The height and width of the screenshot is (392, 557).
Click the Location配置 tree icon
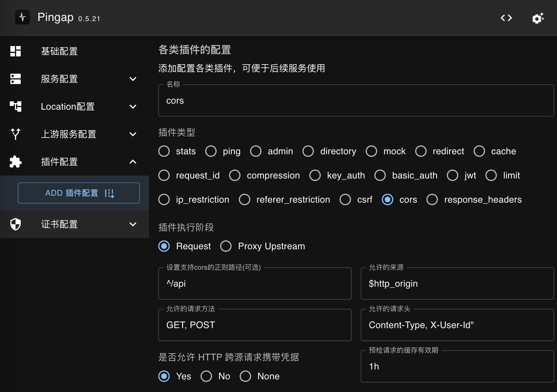(16, 106)
